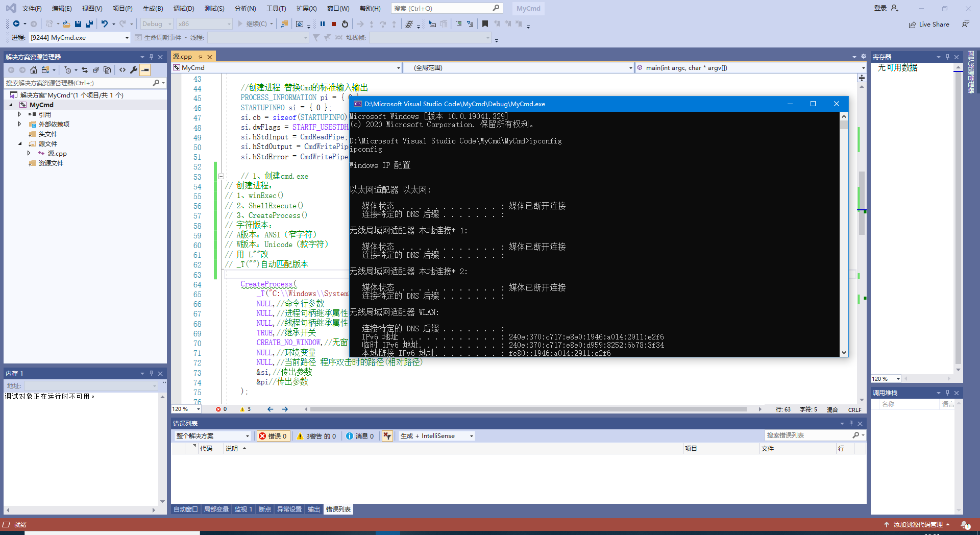The image size is (980, 535).
Task: Navigate backward with the blue arrow icon
Action: click(16, 24)
